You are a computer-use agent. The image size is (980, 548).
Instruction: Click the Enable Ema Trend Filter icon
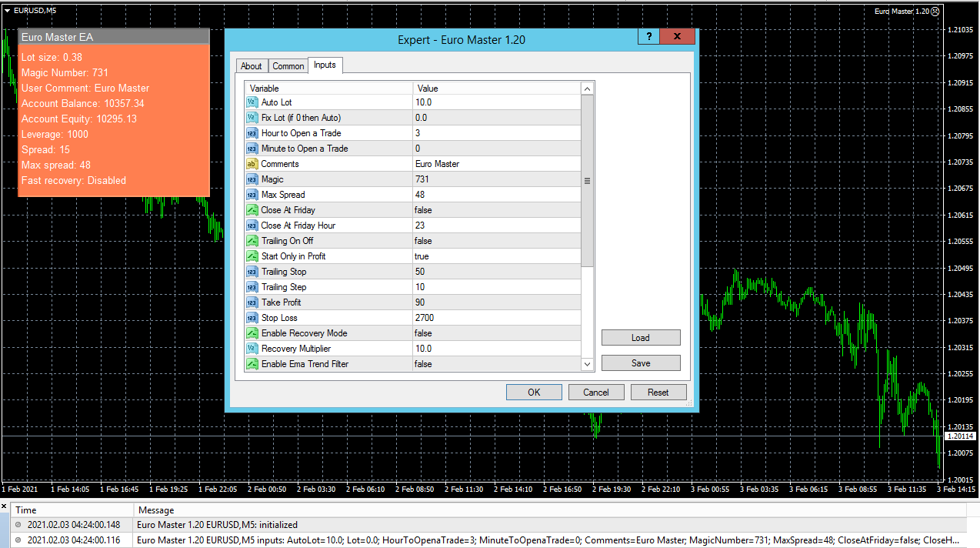tap(252, 364)
